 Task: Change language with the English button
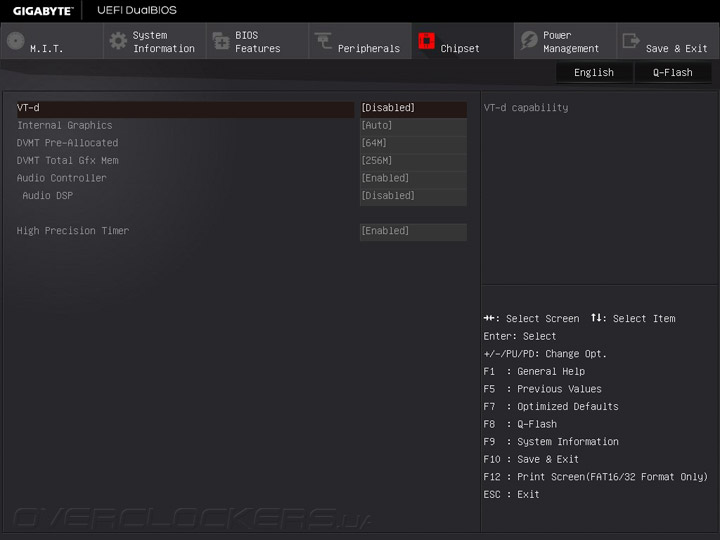594,73
